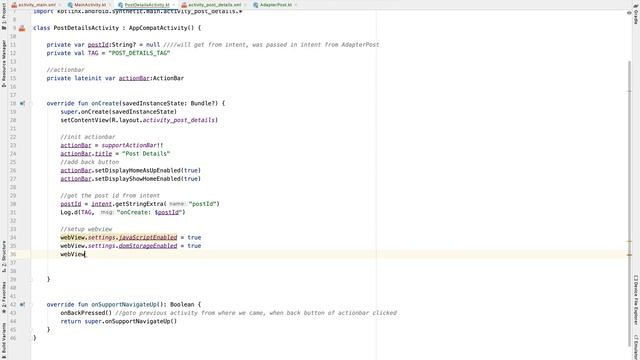
Task: Click the Log.d call on line 31
Action: click(122, 212)
